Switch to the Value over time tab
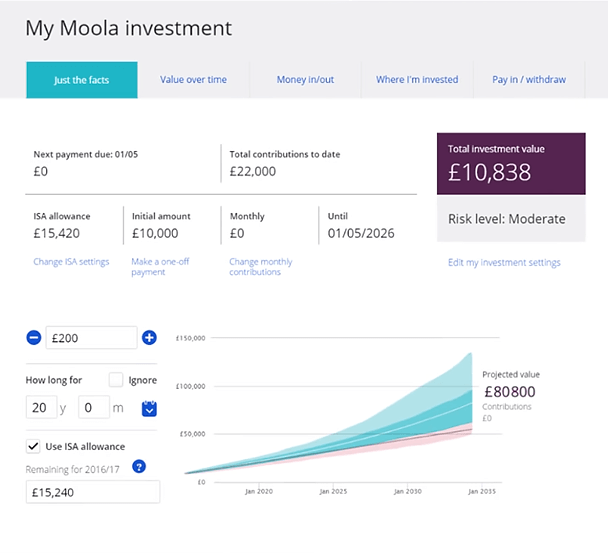The width and height of the screenshot is (608, 553). coord(193,79)
